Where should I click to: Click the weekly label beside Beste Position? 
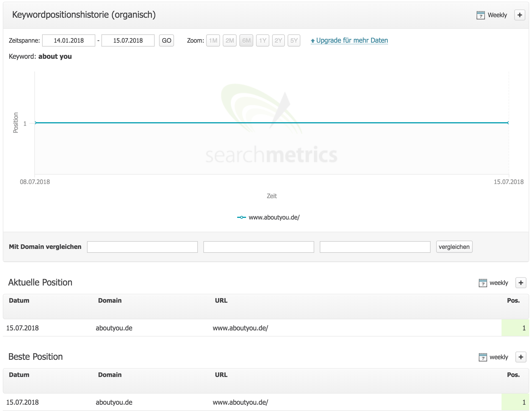499,357
